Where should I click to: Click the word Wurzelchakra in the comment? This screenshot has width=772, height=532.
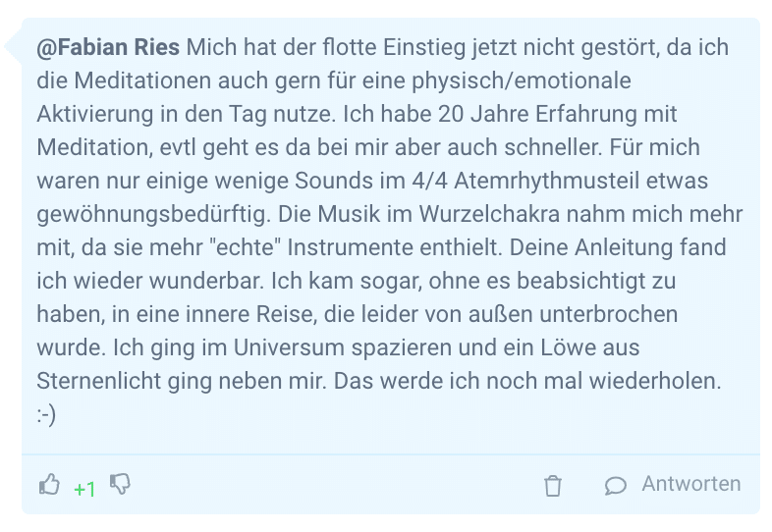click(x=489, y=214)
